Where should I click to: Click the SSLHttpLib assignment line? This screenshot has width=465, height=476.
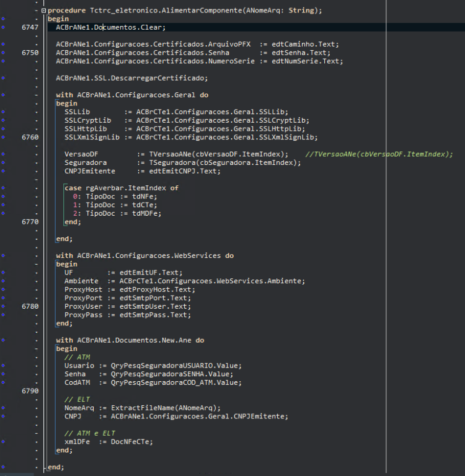coord(185,129)
